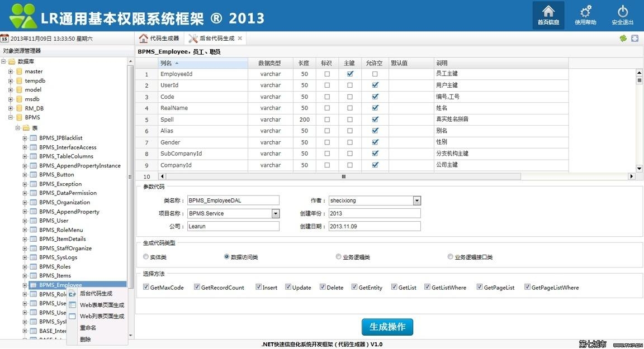Click the green refresh icon
This screenshot has width=644, height=349.
pos(623,39)
